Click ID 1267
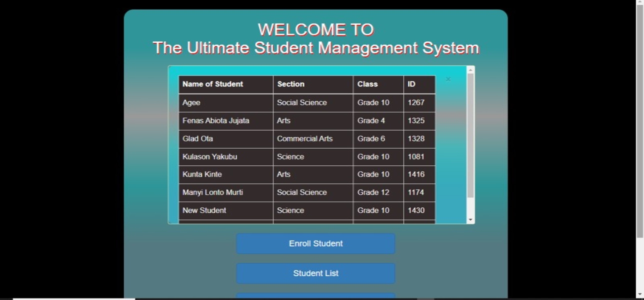This screenshot has height=300, width=644. [x=416, y=102]
